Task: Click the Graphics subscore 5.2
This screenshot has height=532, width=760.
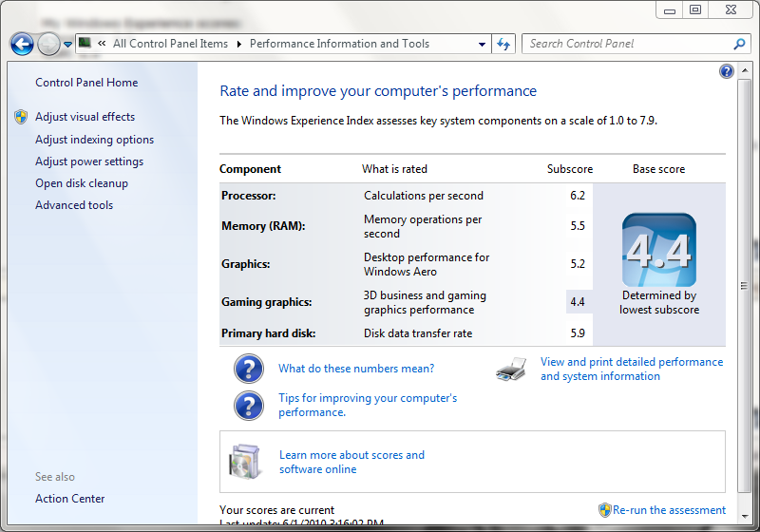Action: pyautogui.click(x=578, y=264)
